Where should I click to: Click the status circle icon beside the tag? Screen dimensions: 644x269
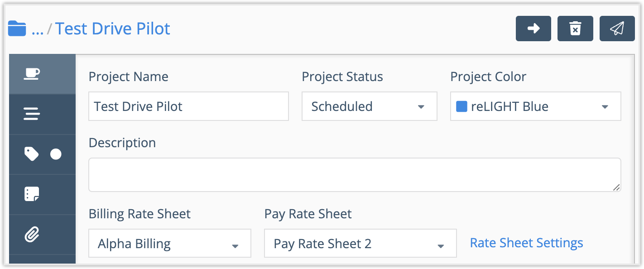(x=56, y=154)
